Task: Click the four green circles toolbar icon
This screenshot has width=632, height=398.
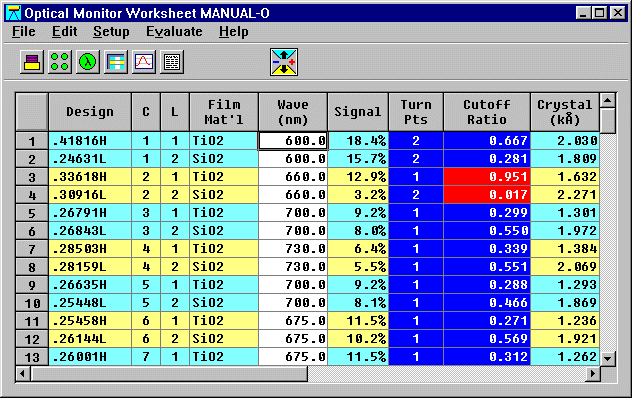Action: [x=60, y=62]
